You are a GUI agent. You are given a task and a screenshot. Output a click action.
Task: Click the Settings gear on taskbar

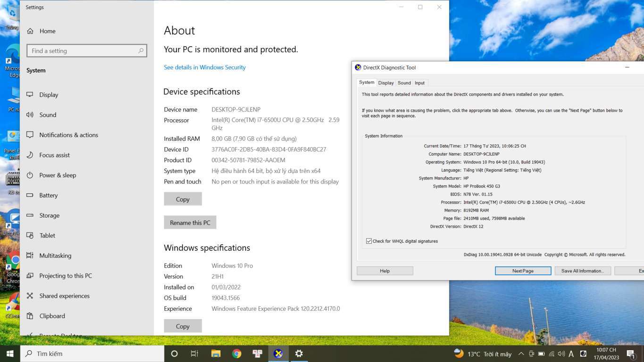299,354
